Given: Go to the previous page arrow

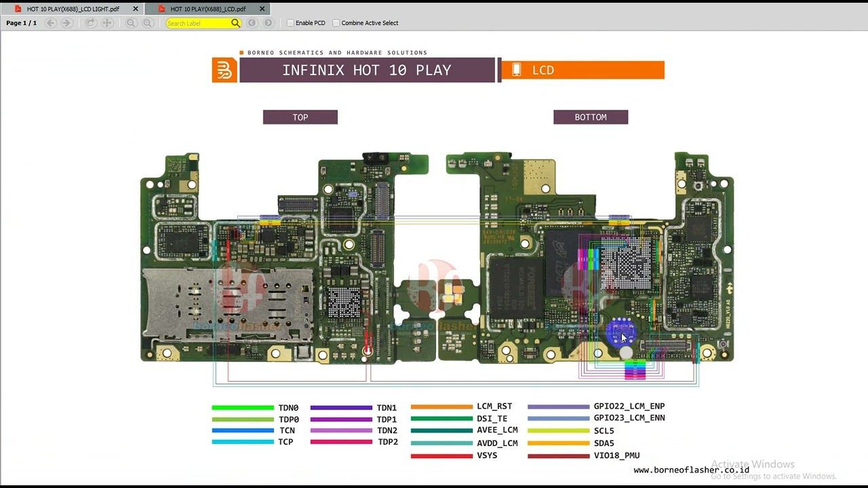Looking at the screenshot, I should 51,23.
